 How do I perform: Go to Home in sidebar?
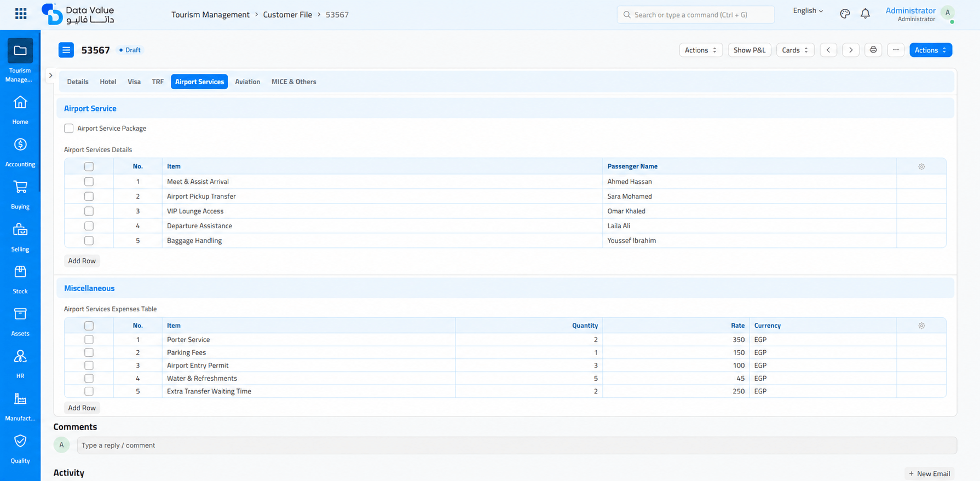tap(20, 110)
